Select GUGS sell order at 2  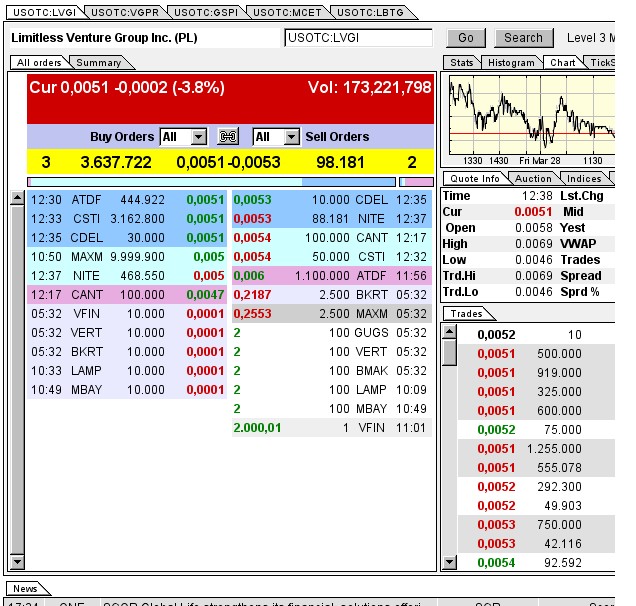[332, 333]
